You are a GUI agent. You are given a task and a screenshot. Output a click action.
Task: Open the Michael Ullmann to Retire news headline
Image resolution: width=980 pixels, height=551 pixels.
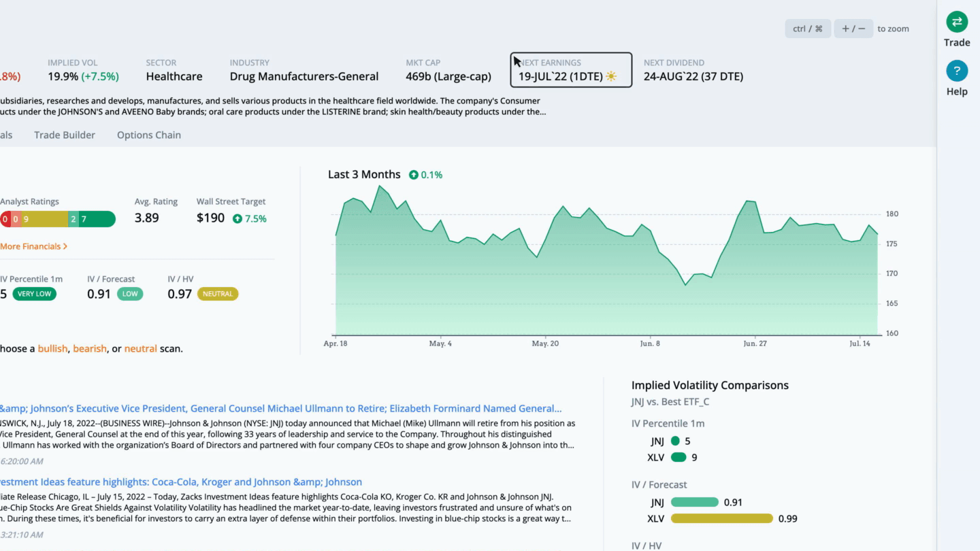[281, 408]
